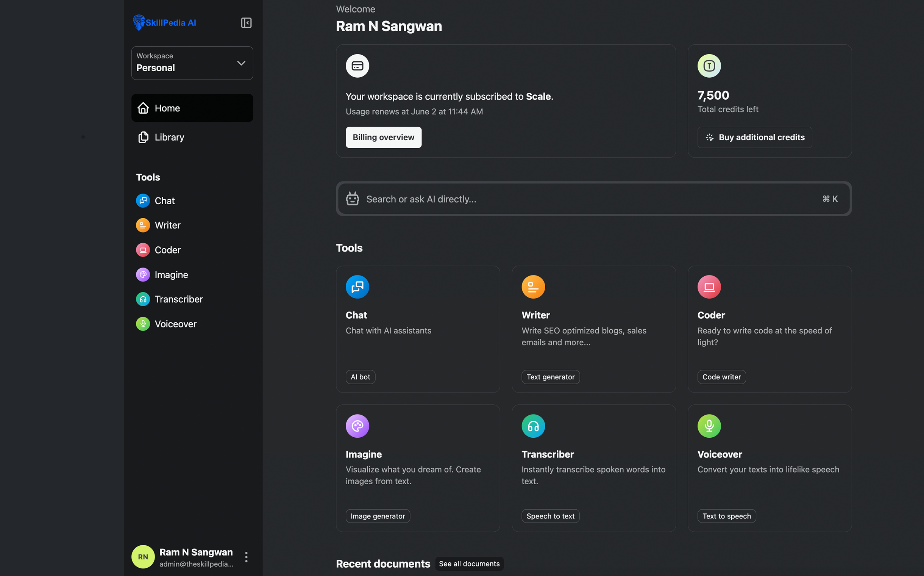Click the Recent documents heading
The width and height of the screenshot is (924, 576).
382,564
